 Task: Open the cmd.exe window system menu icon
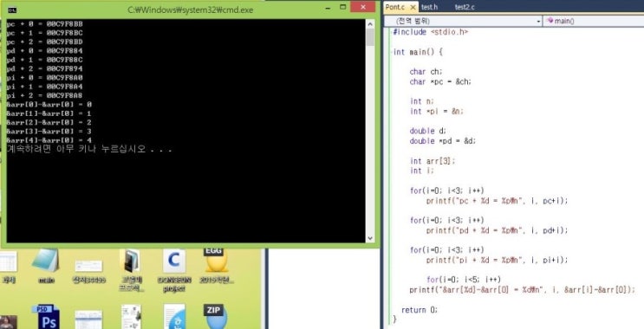click(x=12, y=10)
